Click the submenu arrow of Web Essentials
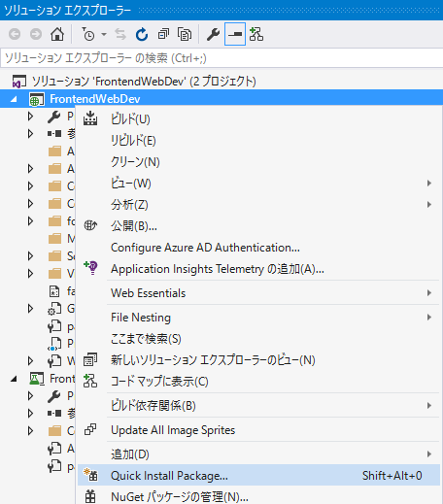Image resolution: width=443 pixels, height=504 pixels. [x=429, y=293]
